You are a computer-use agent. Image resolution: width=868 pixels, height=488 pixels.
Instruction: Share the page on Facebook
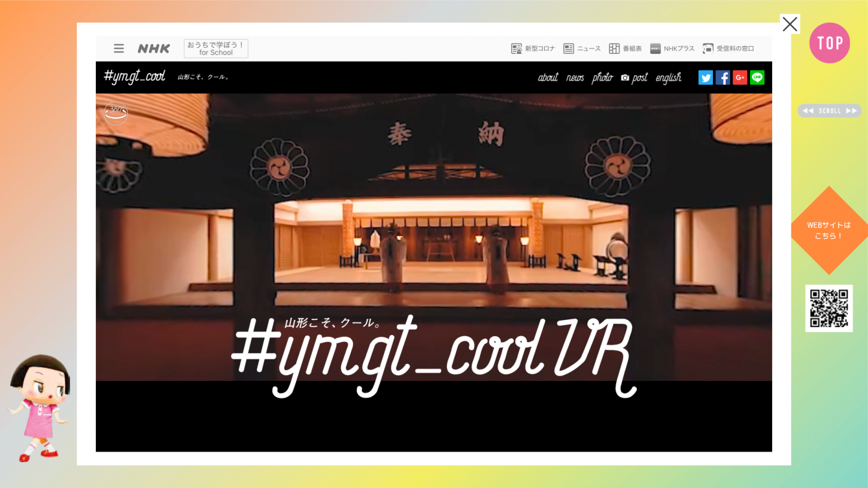[723, 78]
